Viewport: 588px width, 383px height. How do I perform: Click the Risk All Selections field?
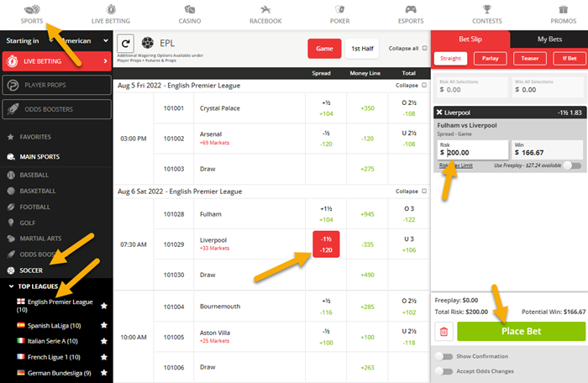(x=472, y=87)
